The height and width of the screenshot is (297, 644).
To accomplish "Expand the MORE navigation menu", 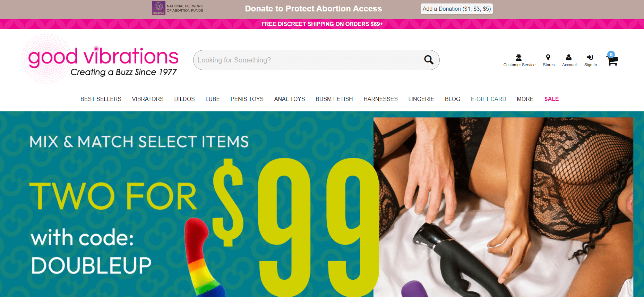I will pyautogui.click(x=525, y=99).
